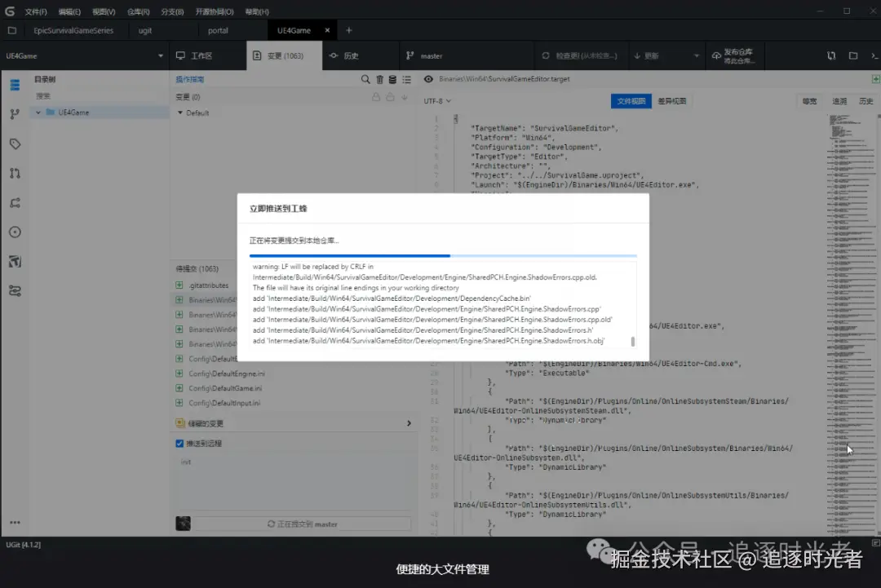Viewport: 881px width, 588px height.
Task: Toggle the eye icon beside the file path
Action: point(428,79)
